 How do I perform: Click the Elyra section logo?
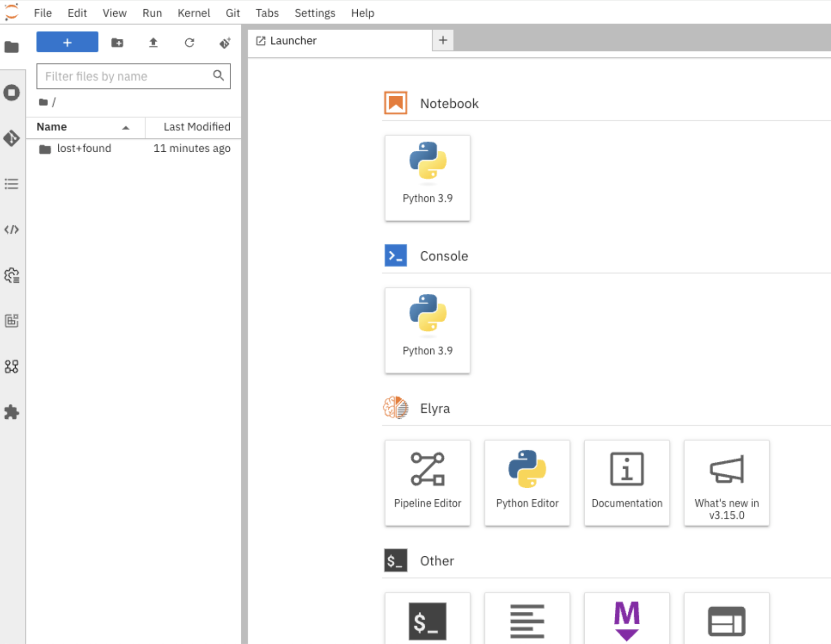395,408
